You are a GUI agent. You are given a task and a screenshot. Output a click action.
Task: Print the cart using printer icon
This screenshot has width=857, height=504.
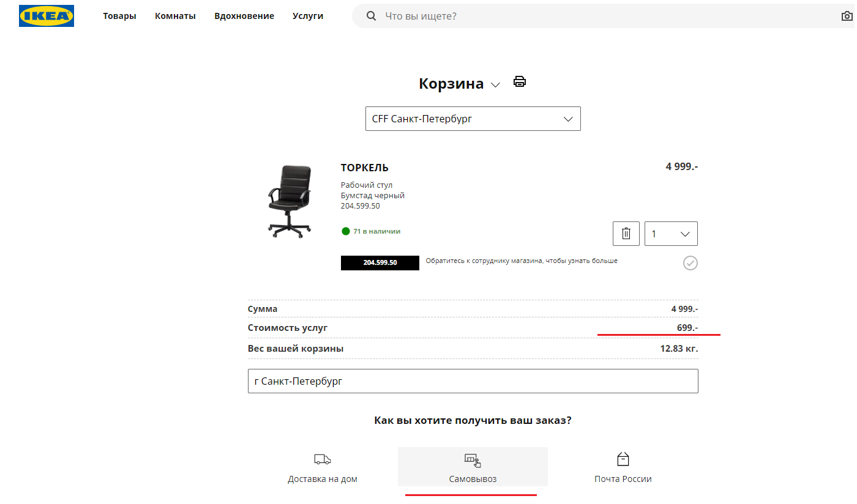pos(520,82)
